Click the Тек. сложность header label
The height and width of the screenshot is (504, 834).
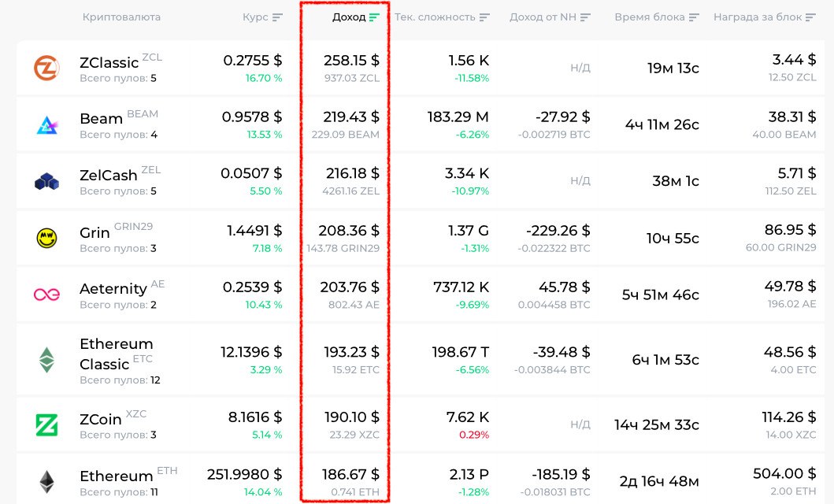(435, 17)
